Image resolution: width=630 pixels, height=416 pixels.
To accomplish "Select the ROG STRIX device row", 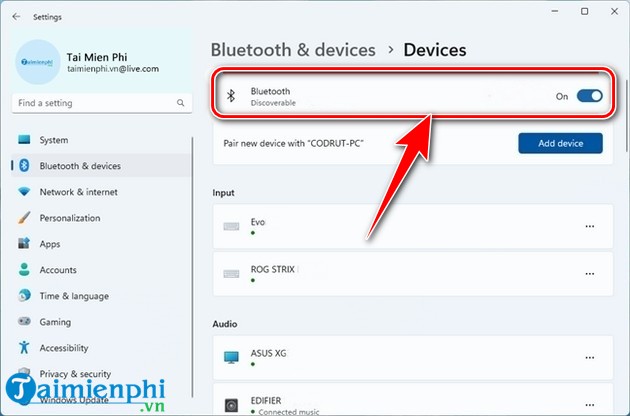I will coord(413,274).
